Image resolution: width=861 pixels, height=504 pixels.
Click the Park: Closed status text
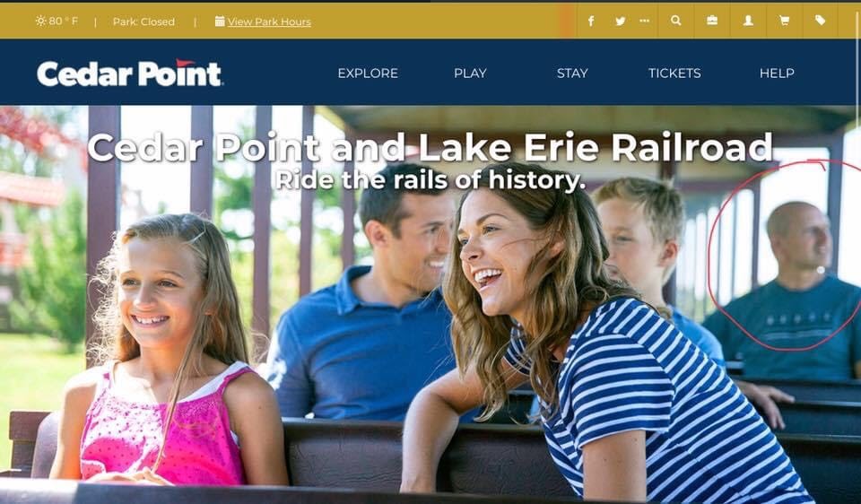[143, 22]
